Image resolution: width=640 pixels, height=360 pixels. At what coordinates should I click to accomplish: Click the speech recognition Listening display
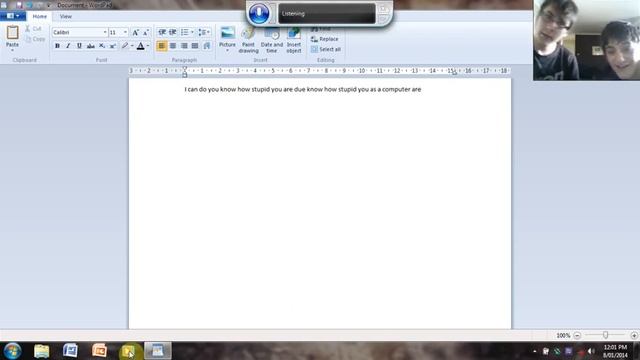tap(327, 13)
